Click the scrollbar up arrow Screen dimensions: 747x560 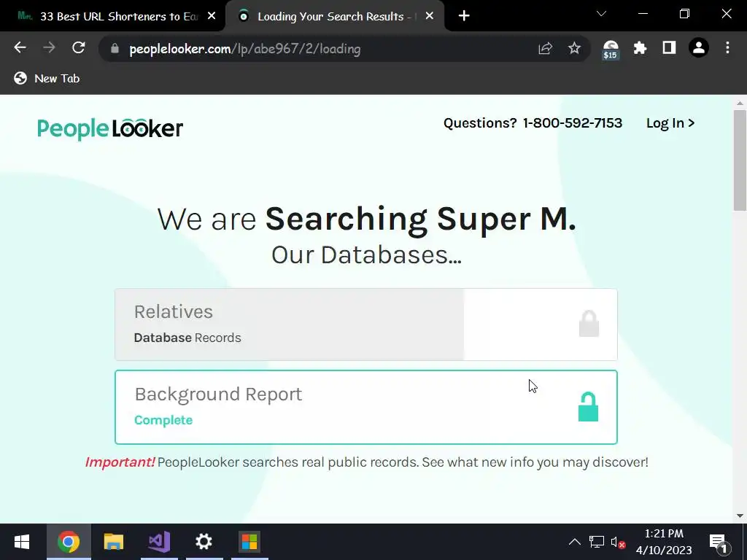click(740, 103)
